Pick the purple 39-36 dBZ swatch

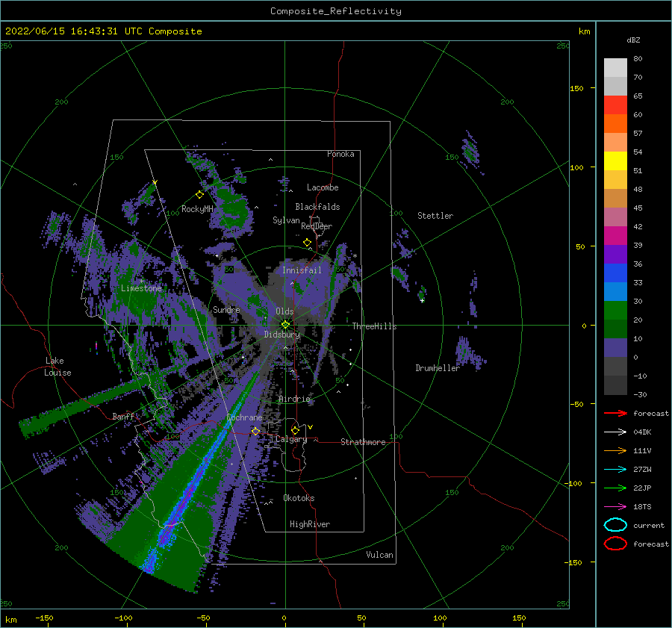click(x=615, y=254)
